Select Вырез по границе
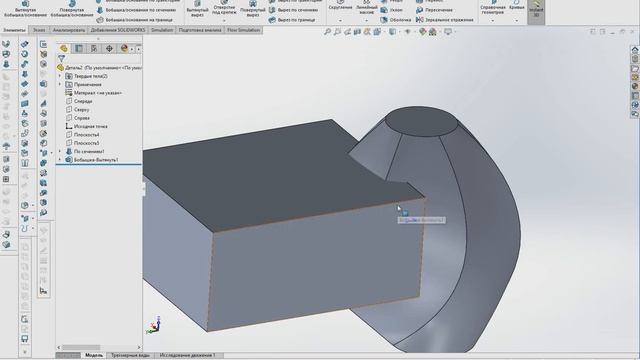This screenshot has width=640, height=360. pyautogui.click(x=292, y=20)
